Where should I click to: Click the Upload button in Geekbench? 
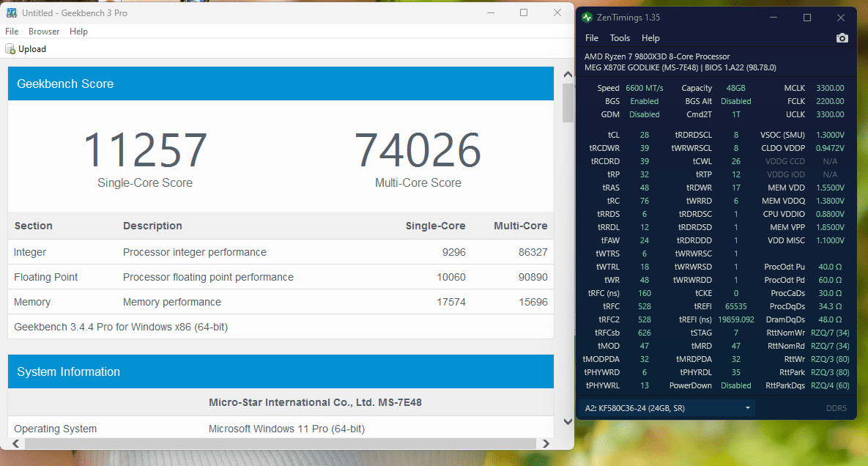(x=26, y=49)
